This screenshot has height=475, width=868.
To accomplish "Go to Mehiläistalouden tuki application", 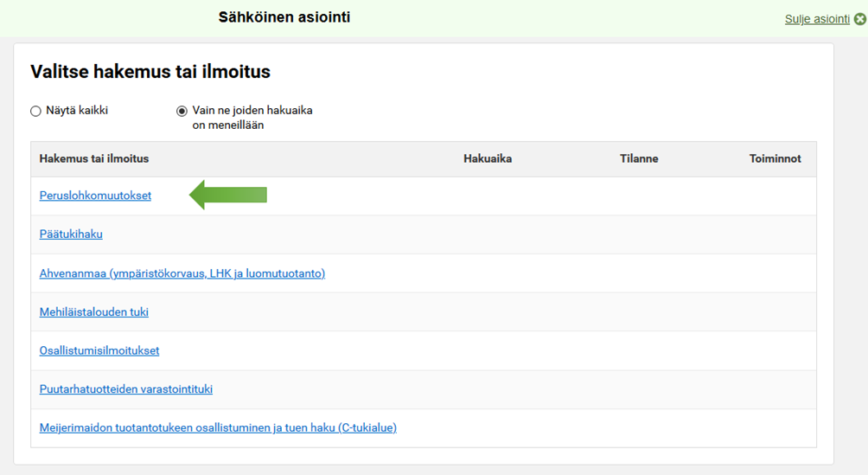I will [93, 312].
